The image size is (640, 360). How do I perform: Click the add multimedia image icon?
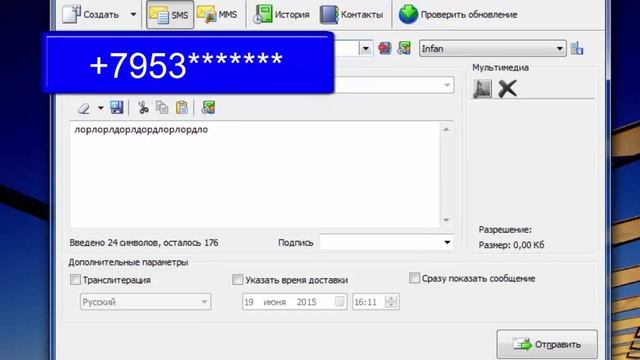click(x=482, y=89)
